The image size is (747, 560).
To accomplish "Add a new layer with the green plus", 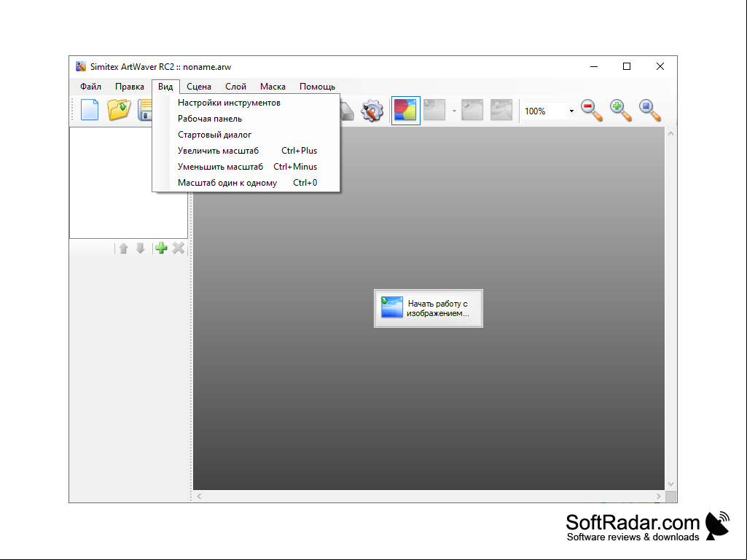I will 162,248.
